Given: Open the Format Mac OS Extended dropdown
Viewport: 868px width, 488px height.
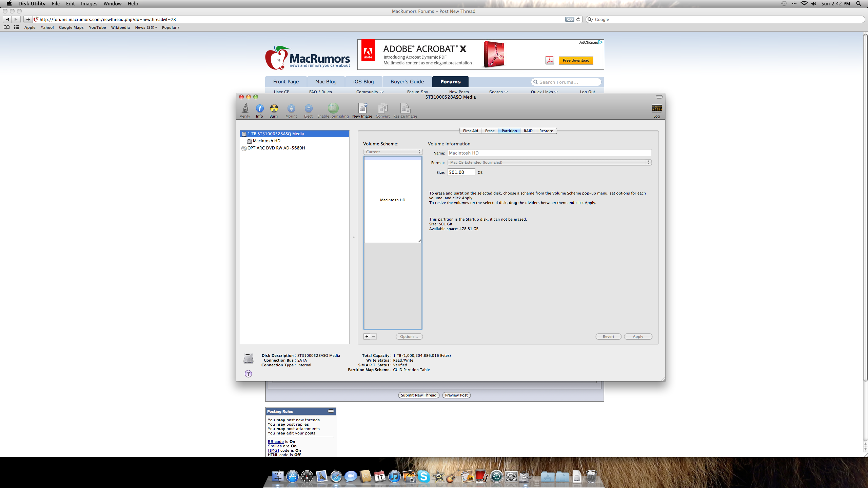Looking at the screenshot, I should (x=549, y=162).
